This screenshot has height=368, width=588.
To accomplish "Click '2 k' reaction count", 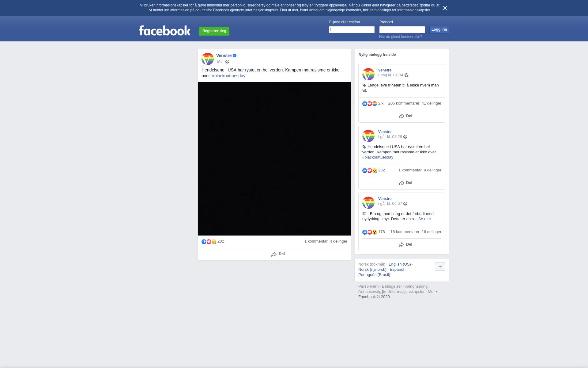I will click(381, 103).
